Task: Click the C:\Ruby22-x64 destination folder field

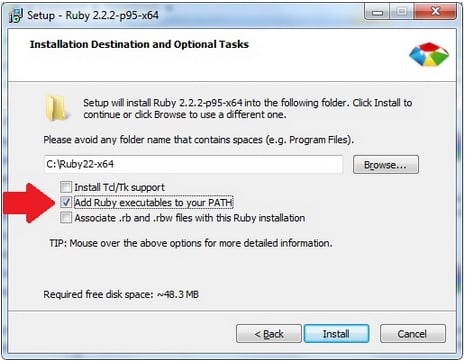Action: tap(193, 164)
